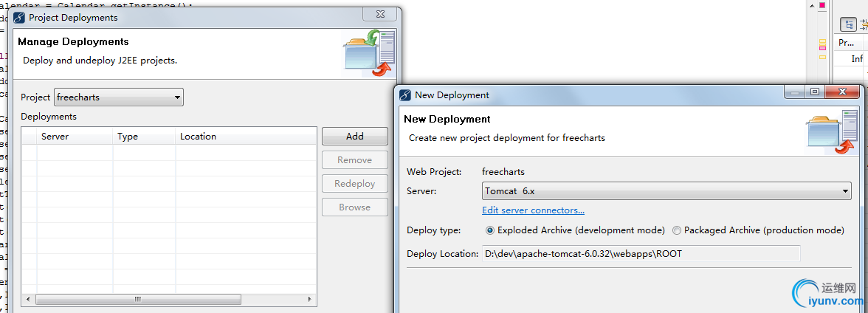Screen dimensions: 868x313
Task: Click the deployments table right scroll arrow
Action: [x=310, y=299]
